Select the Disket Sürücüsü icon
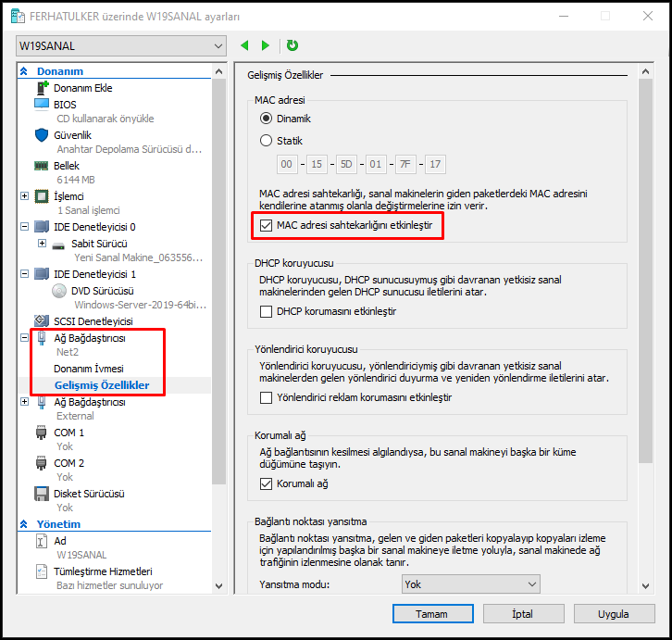Screen dimensions: 672x640 [x=42, y=494]
